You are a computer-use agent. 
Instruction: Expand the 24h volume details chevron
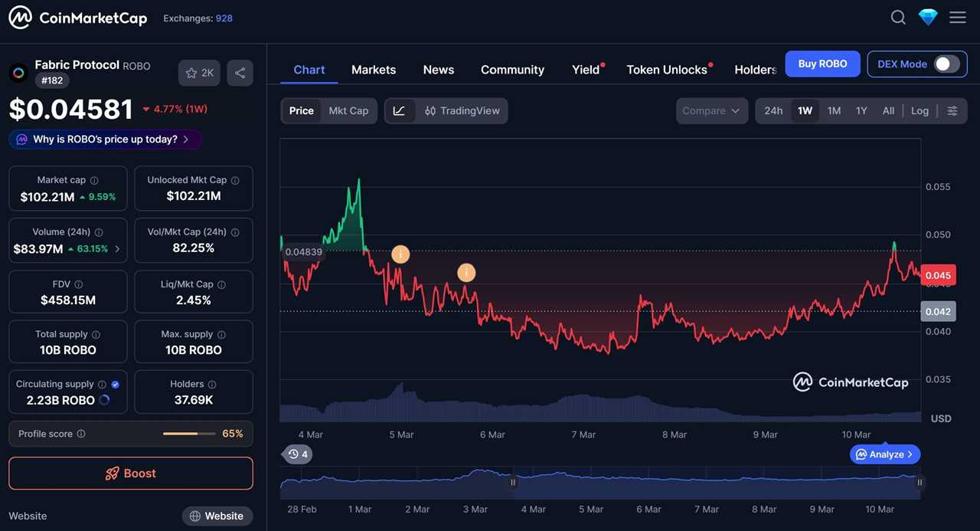click(117, 248)
